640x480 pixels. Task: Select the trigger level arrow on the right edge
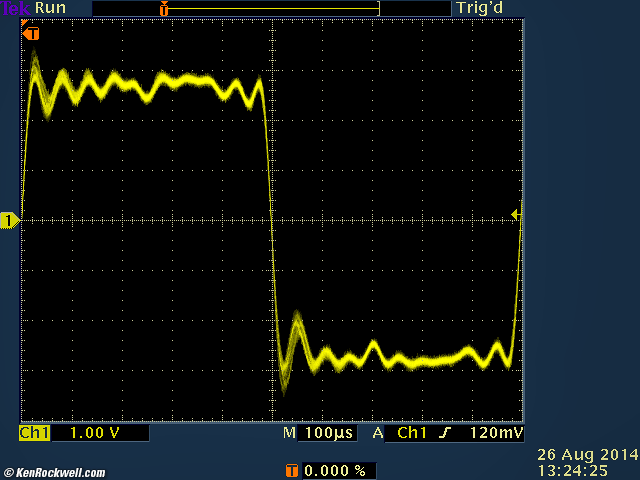515,214
